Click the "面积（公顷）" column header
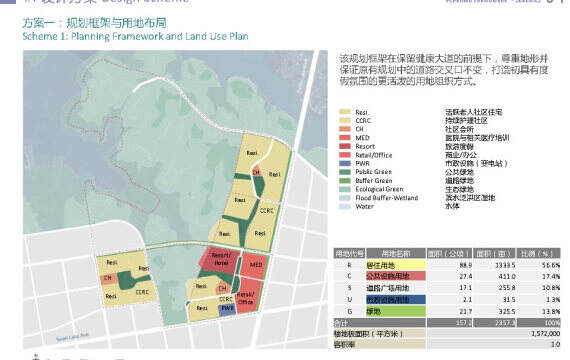Viewport: 570px width, 360px height. click(450, 253)
